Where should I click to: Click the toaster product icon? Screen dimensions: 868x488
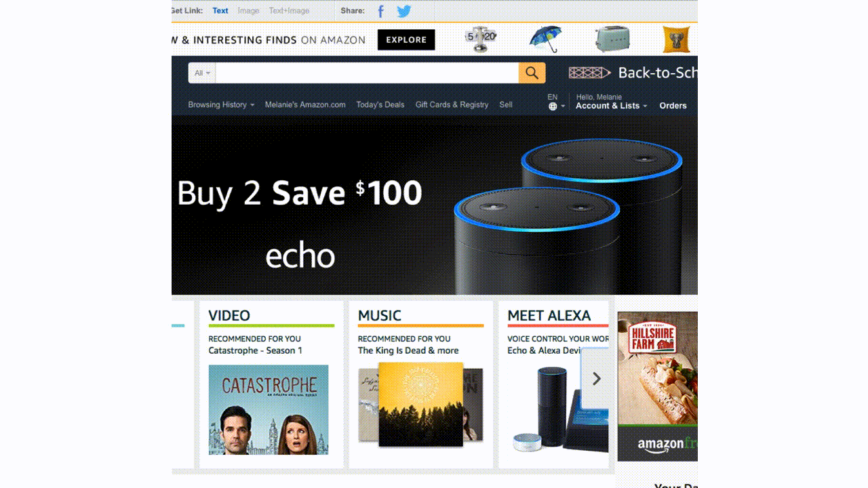(x=612, y=39)
